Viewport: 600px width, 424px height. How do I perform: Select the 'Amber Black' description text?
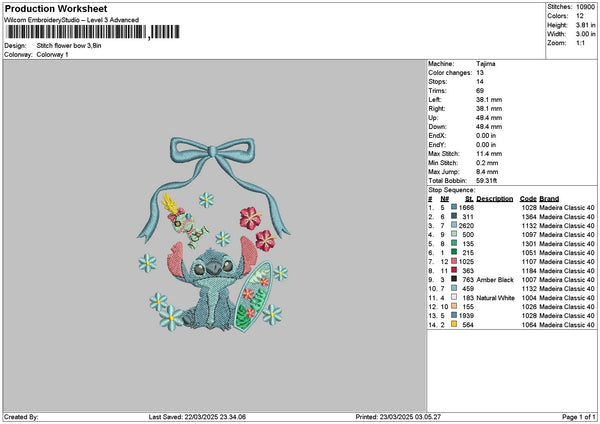click(x=495, y=280)
